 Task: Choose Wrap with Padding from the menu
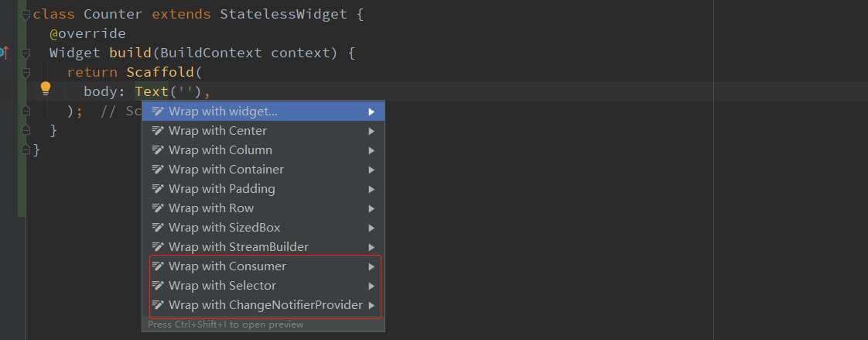pyautogui.click(x=221, y=189)
